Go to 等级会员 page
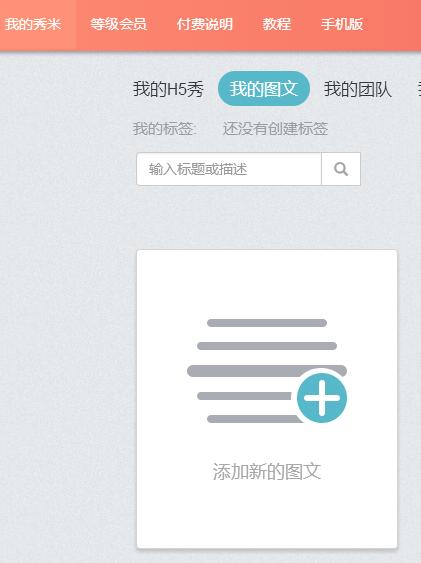 pos(118,24)
